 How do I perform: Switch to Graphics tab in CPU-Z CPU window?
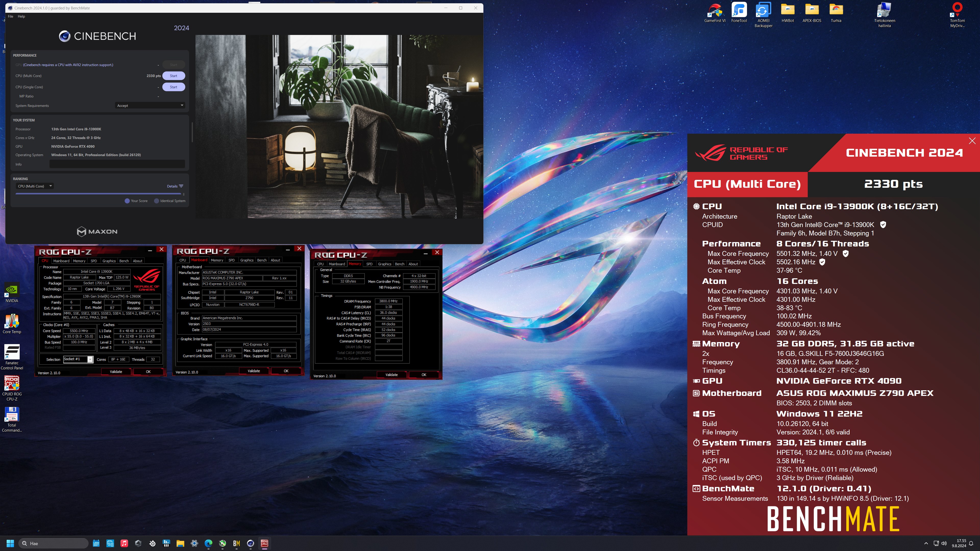point(109,261)
